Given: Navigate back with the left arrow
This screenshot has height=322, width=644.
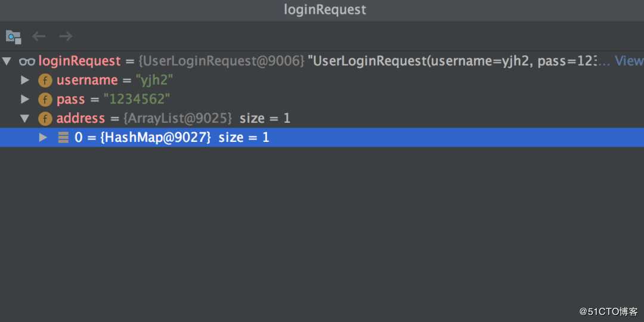Looking at the screenshot, I should (39, 36).
